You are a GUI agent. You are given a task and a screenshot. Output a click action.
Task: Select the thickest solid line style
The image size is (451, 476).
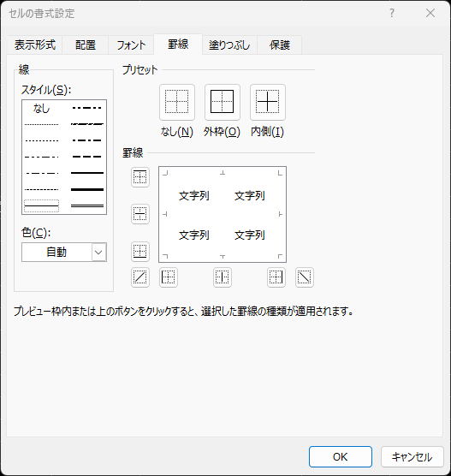[87, 189]
